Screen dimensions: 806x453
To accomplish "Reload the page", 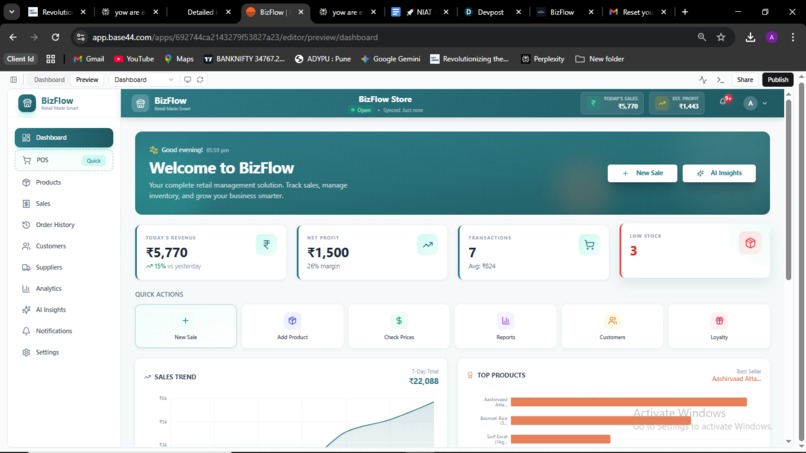I will pyautogui.click(x=55, y=37).
